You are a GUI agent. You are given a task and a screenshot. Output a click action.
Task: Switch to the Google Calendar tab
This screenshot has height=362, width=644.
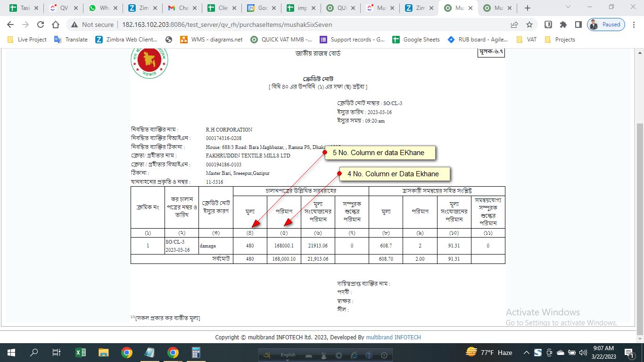click(x=260, y=8)
